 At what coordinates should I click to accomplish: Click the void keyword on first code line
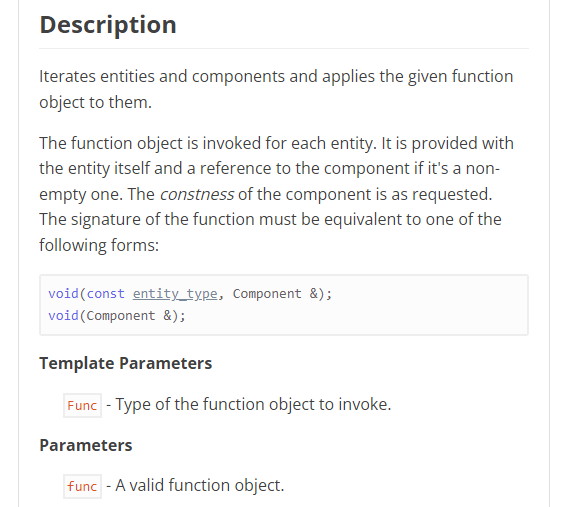pyautogui.click(x=63, y=294)
